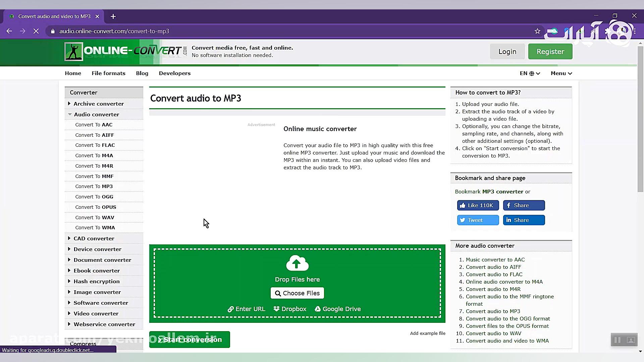
Task: Expand Ebook converter section
Action: click(104, 271)
